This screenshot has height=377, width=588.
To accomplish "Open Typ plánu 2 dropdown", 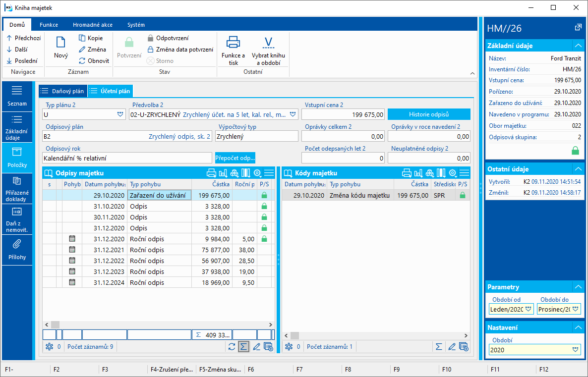I will pyautogui.click(x=120, y=114).
